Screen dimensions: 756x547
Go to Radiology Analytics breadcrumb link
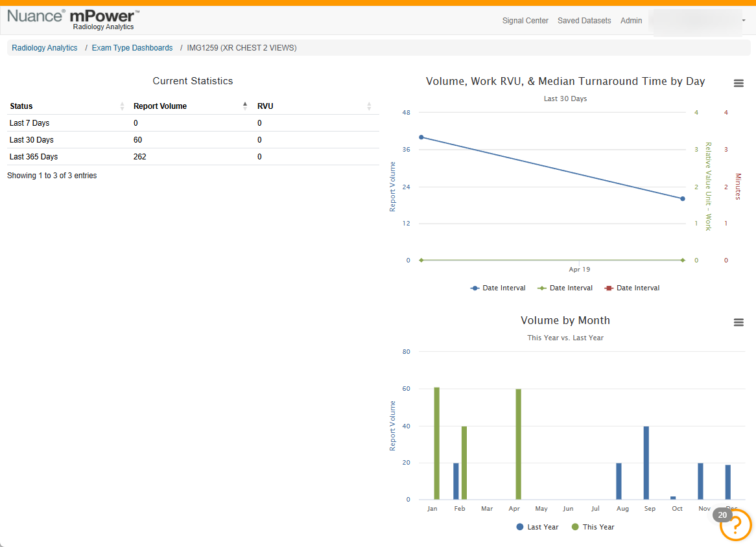(x=44, y=48)
